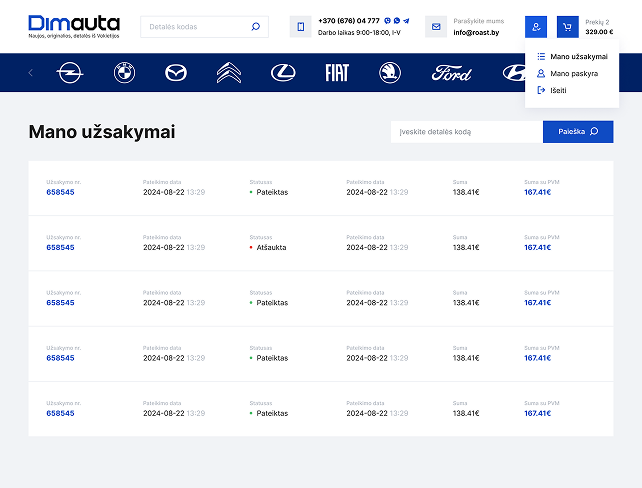The width and height of the screenshot is (642, 488).
Task: Open Mano užsakymai from account menu
Action: tap(578, 57)
